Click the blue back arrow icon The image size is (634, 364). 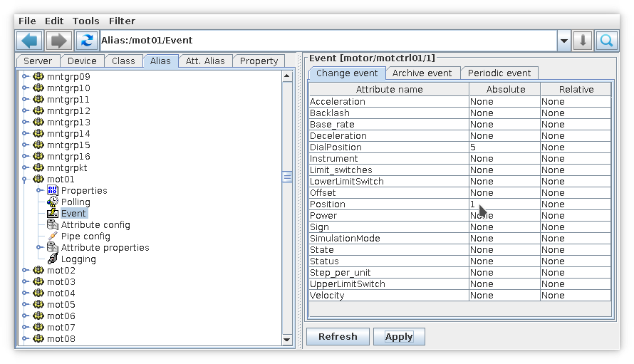click(x=29, y=41)
